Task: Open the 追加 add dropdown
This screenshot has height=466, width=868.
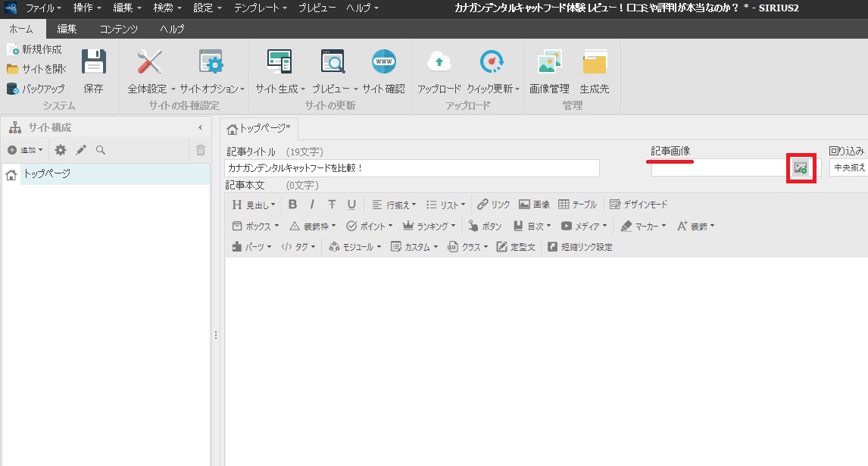Action: (25, 149)
